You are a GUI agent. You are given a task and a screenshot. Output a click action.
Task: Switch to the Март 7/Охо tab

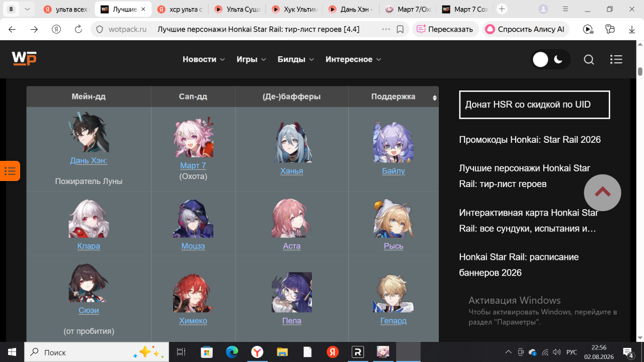tap(408, 9)
